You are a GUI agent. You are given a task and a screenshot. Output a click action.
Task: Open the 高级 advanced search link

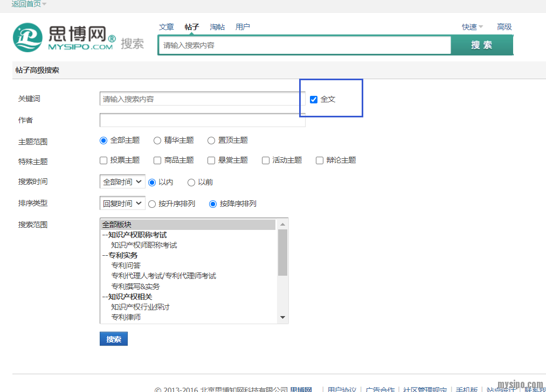tap(504, 27)
